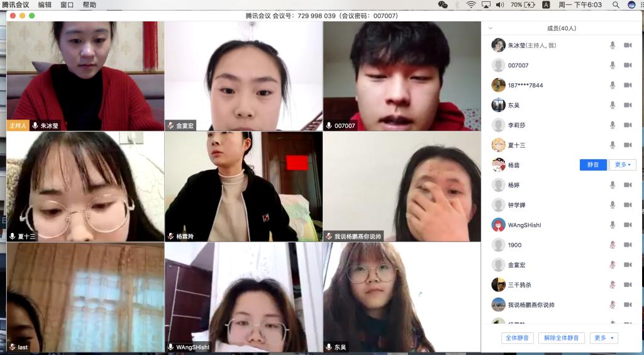Image resolution: width=644 pixels, height=355 pixels.
Task: Click 夏十三's avatar in member list
Action: (x=498, y=145)
